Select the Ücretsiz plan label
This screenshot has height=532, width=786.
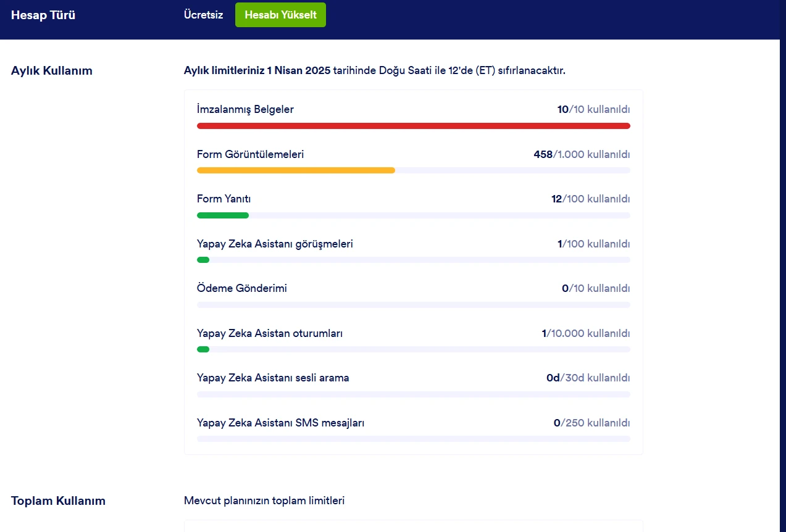tap(203, 14)
